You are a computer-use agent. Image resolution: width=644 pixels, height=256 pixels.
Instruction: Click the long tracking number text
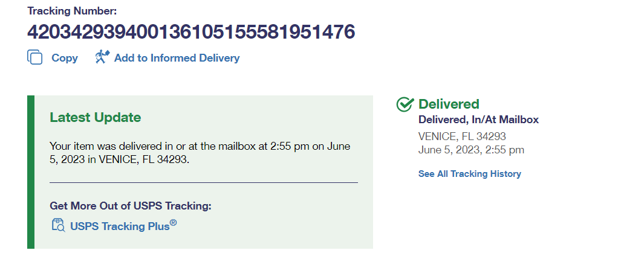pyautogui.click(x=190, y=32)
